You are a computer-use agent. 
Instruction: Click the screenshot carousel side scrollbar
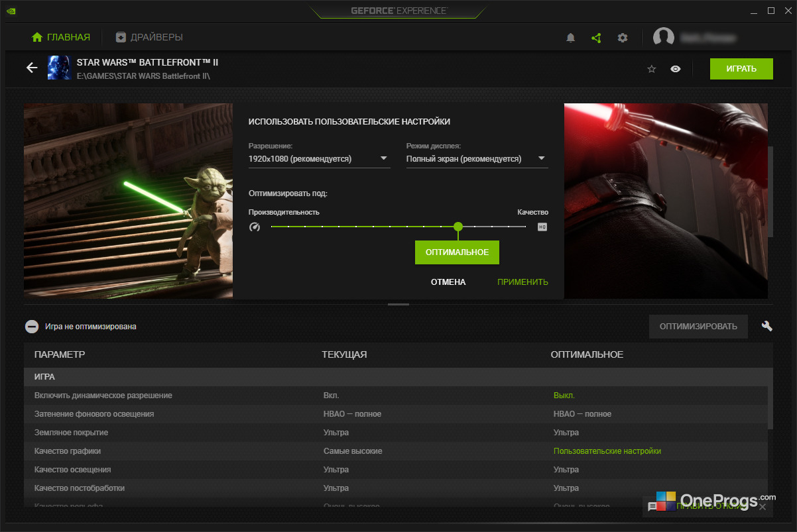[770, 191]
